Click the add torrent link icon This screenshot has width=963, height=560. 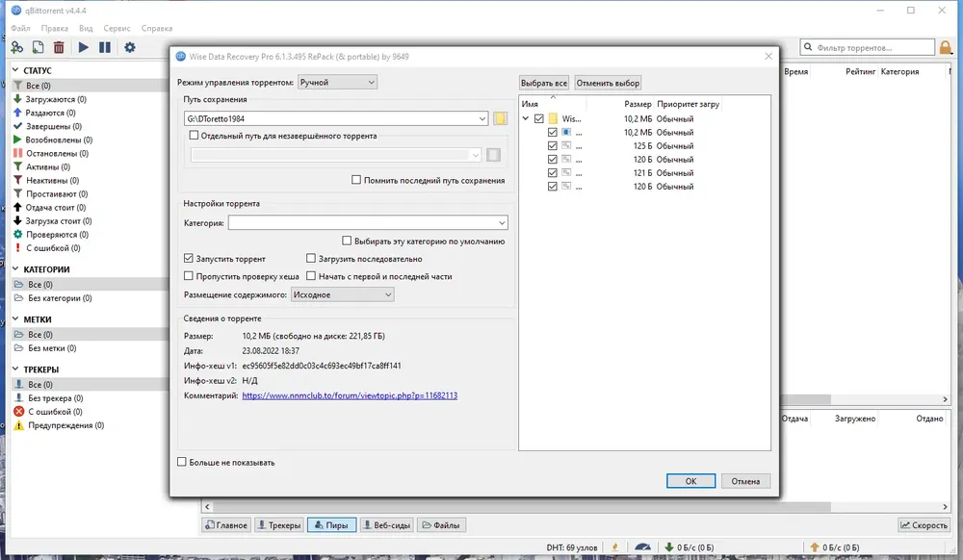(x=16, y=47)
